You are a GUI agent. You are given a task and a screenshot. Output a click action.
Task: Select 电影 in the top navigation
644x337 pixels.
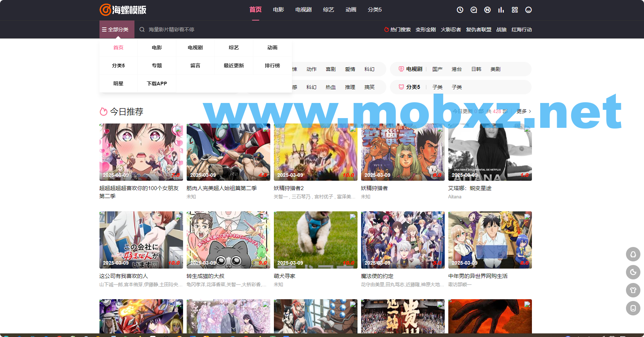[278, 10]
